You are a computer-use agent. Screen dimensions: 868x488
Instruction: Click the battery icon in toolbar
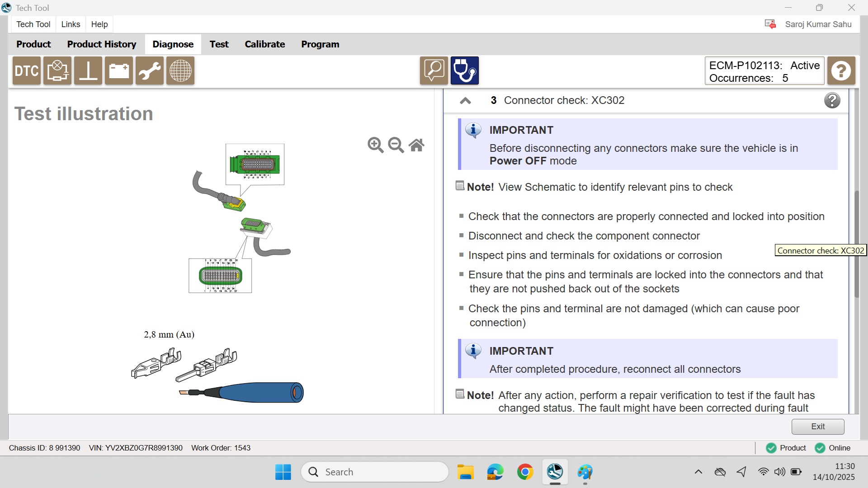coord(119,71)
